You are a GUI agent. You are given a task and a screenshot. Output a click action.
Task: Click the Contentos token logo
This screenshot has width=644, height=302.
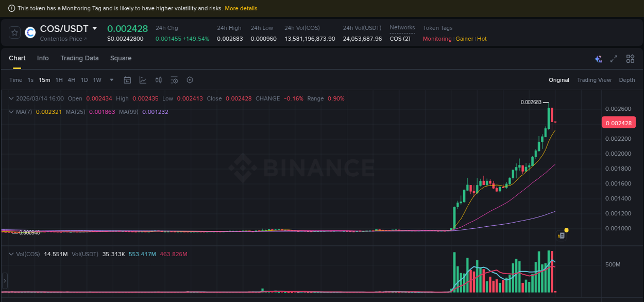30,32
